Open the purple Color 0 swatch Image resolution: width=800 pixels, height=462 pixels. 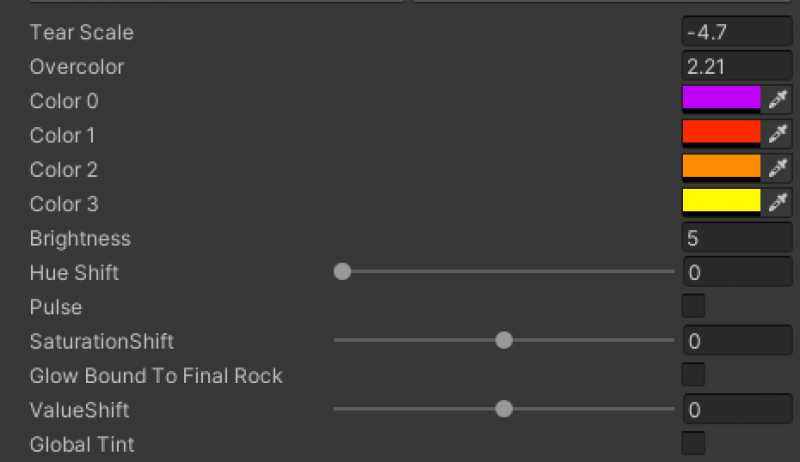coord(721,99)
